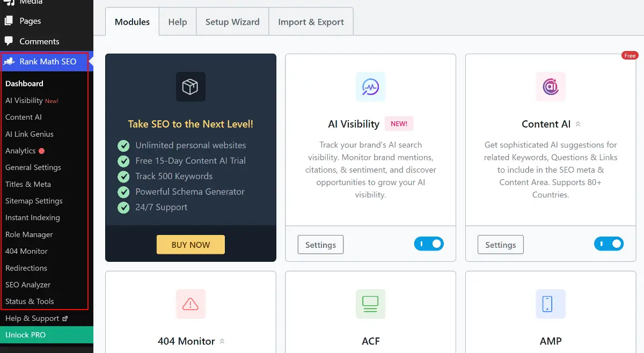Click the Track 500 Keywords feature line

pos(174,176)
